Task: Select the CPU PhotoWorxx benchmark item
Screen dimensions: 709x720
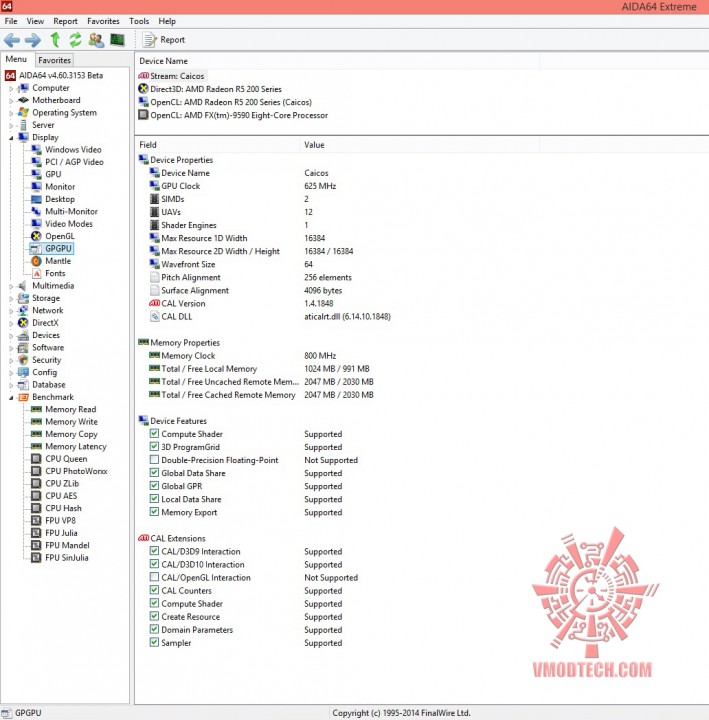Action: click(69, 471)
